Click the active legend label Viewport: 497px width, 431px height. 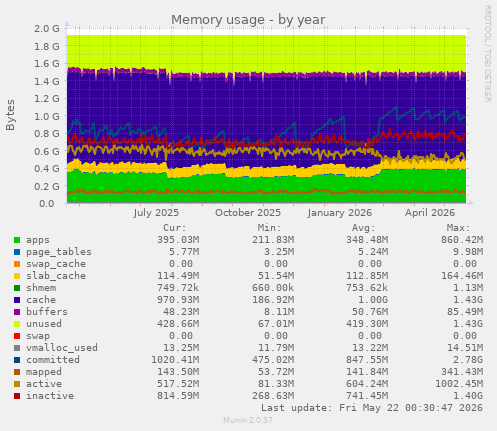44,384
